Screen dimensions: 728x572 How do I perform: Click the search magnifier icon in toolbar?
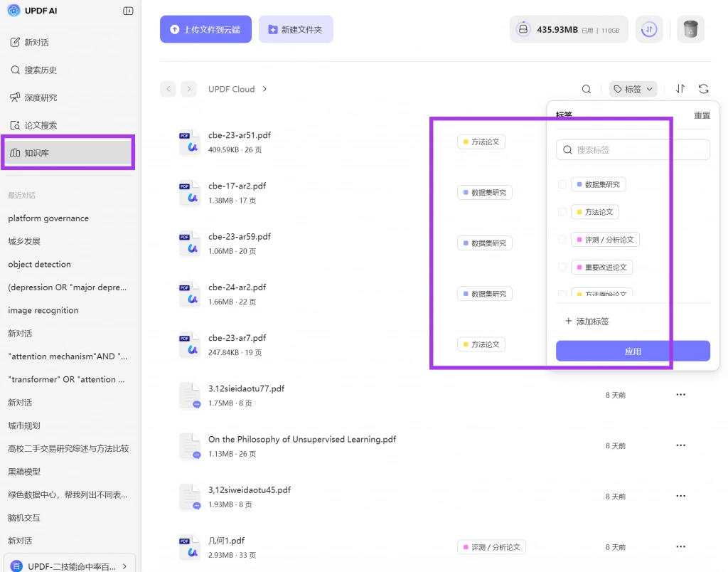click(587, 89)
